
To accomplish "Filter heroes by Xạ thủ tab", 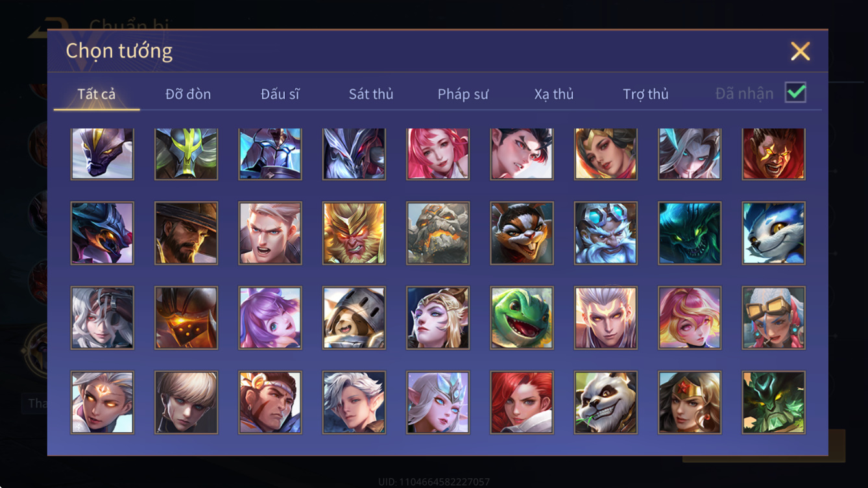I will click(x=554, y=94).
